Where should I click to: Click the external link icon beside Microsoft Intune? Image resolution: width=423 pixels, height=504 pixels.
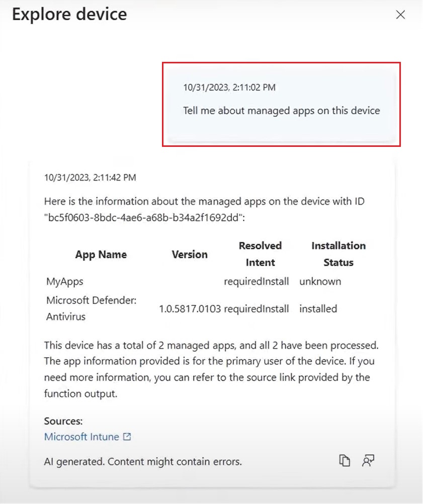pos(127,437)
